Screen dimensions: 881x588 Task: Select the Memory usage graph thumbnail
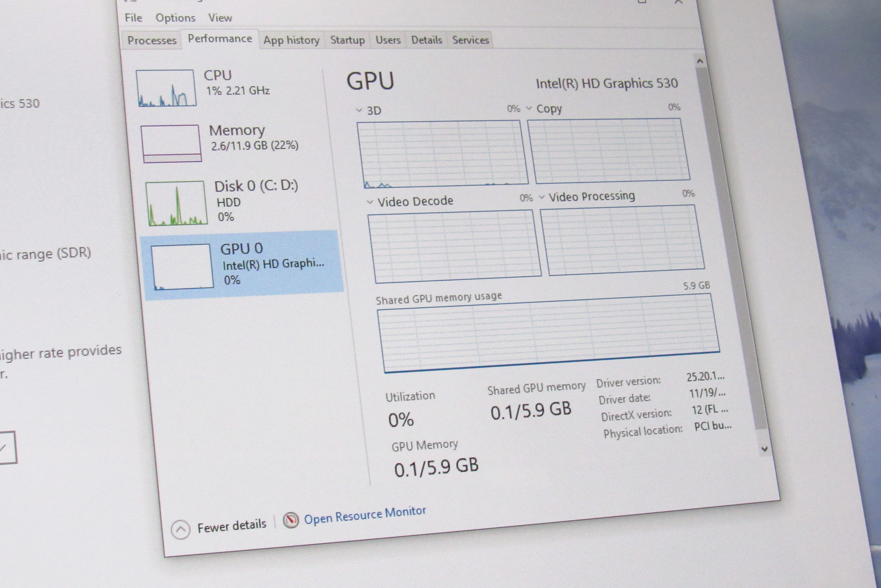tap(171, 144)
